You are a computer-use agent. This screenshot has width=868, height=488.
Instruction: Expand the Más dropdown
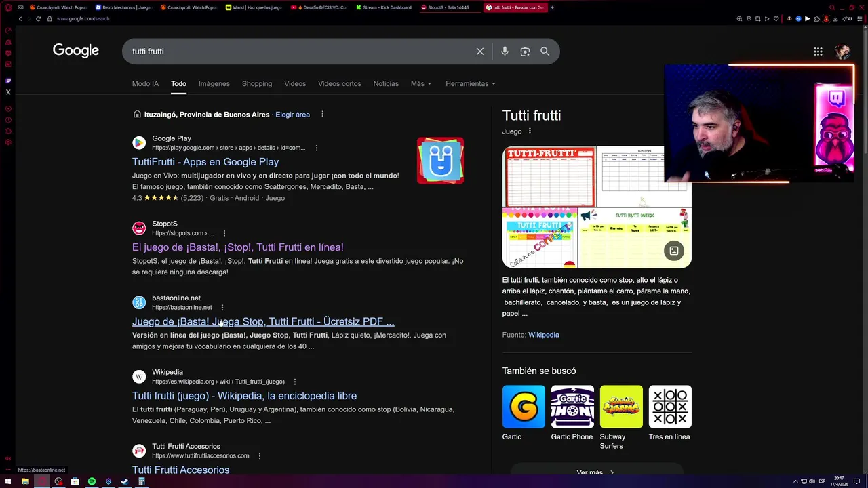coord(421,83)
